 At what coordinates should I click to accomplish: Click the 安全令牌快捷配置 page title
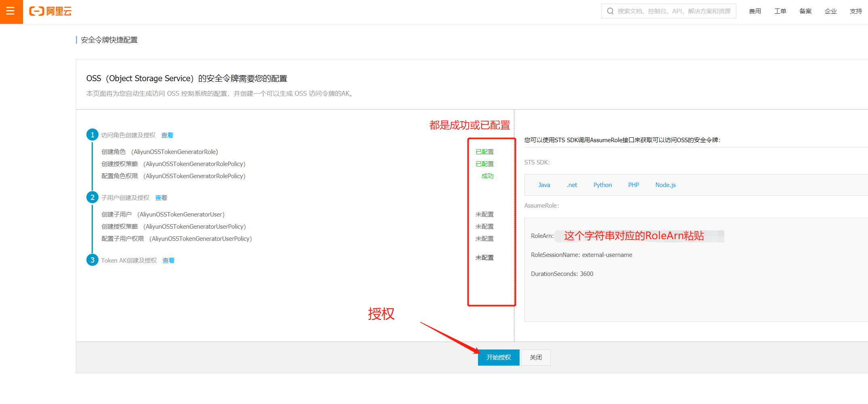coord(109,40)
